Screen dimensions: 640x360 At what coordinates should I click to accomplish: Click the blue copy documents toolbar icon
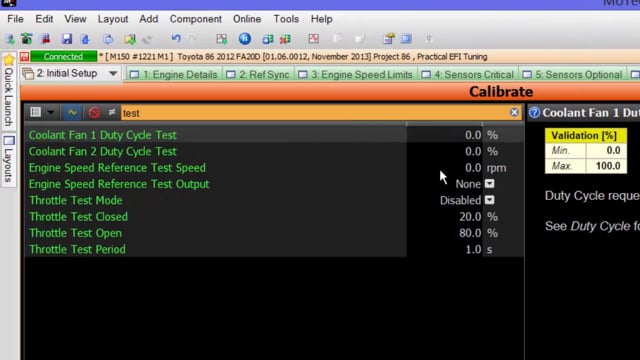[x=108, y=39]
